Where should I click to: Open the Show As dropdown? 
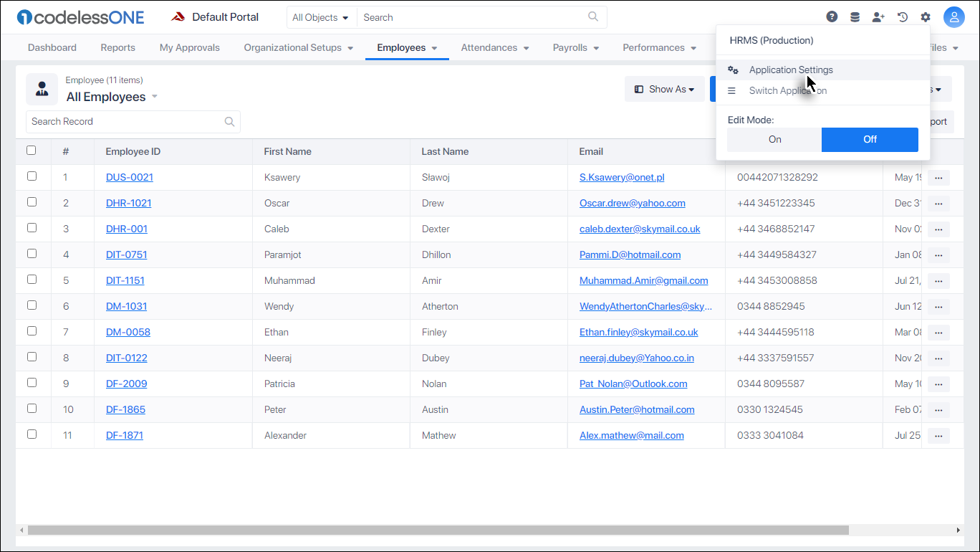click(665, 90)
